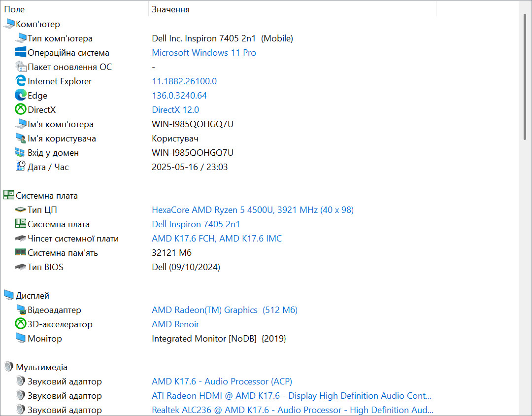The height and width of the screenshot is (416, 532).
Task: Click the Вхід у домен icon
Action: point(21,152)
